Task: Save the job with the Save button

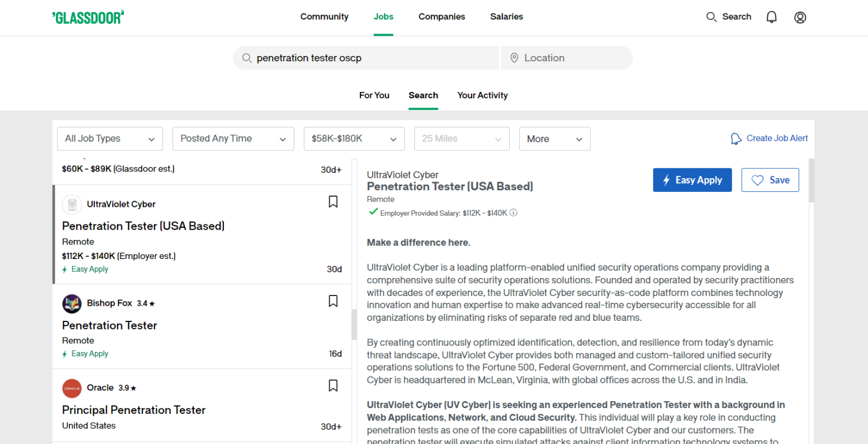Action: (770, 180)
